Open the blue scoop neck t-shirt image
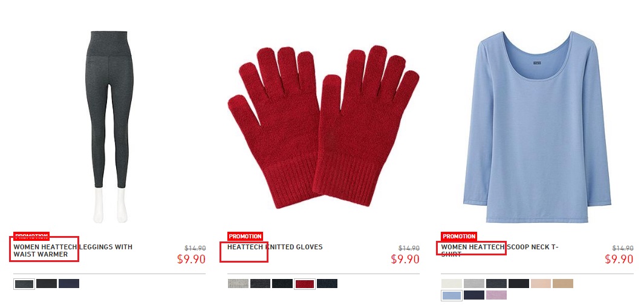The height and width of the screenshot is (305, 644). (x=537, y=126)
